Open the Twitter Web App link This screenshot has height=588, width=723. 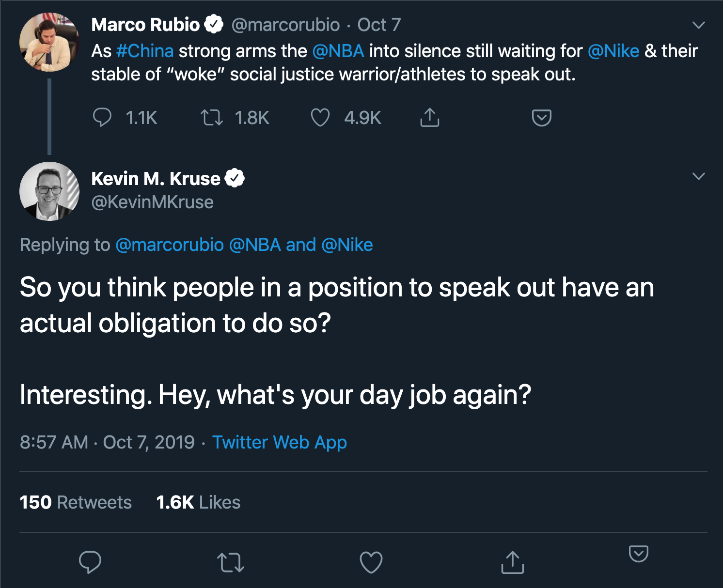280,442
